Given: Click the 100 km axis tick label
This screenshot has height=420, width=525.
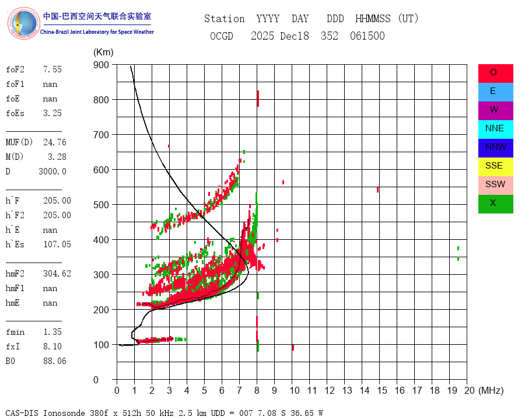Looking at the screenshot, I should (x=101, y=345).
